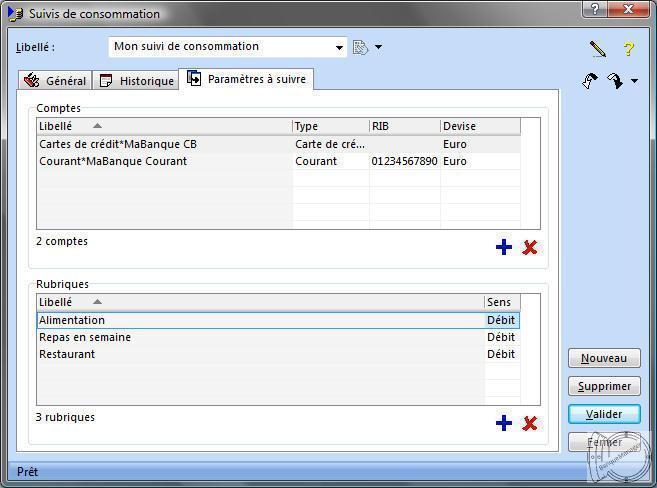
Task: Remove an account with the red X
Action: tap(530, 247)
